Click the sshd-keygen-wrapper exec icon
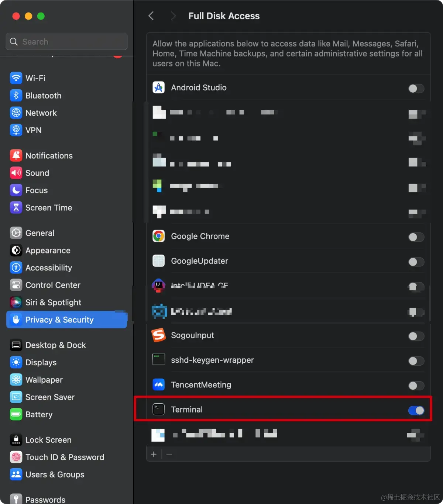Viewport: 443px width, 504px height. 159,359
